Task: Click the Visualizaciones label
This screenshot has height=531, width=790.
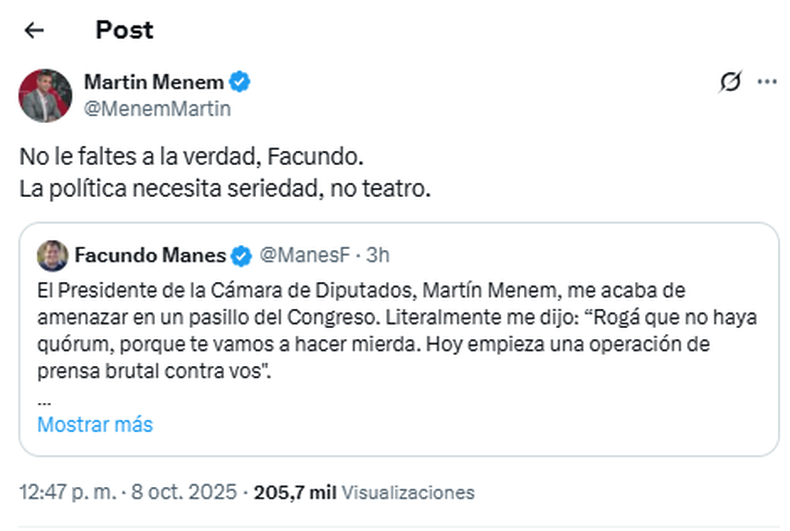Action: 409,493
